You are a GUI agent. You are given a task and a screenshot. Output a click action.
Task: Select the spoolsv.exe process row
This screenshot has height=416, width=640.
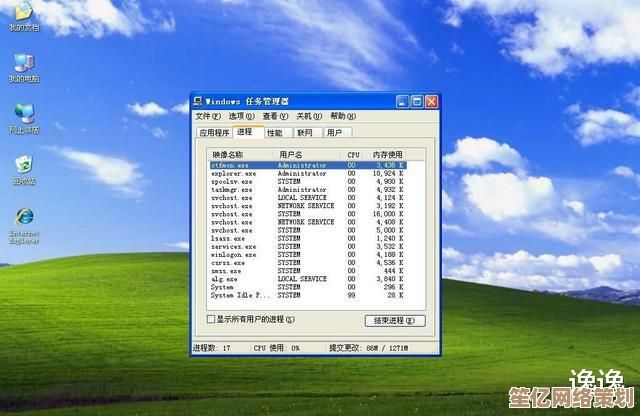coord(308,182)
